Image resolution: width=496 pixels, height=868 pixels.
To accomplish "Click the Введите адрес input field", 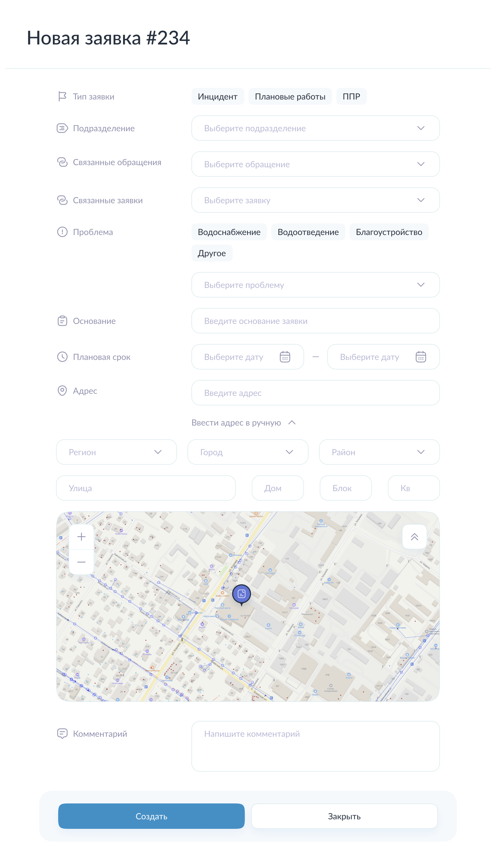I will coord(315,393).
